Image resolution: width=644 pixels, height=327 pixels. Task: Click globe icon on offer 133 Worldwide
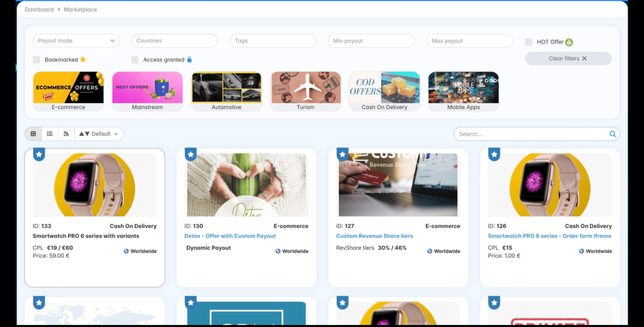pos(126,251)
